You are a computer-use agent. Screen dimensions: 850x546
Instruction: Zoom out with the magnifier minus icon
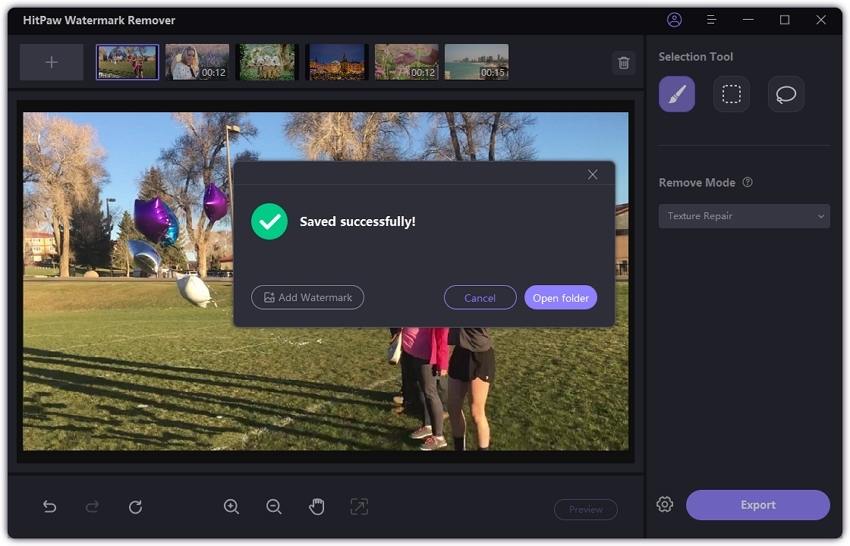[x=274, y=507]
